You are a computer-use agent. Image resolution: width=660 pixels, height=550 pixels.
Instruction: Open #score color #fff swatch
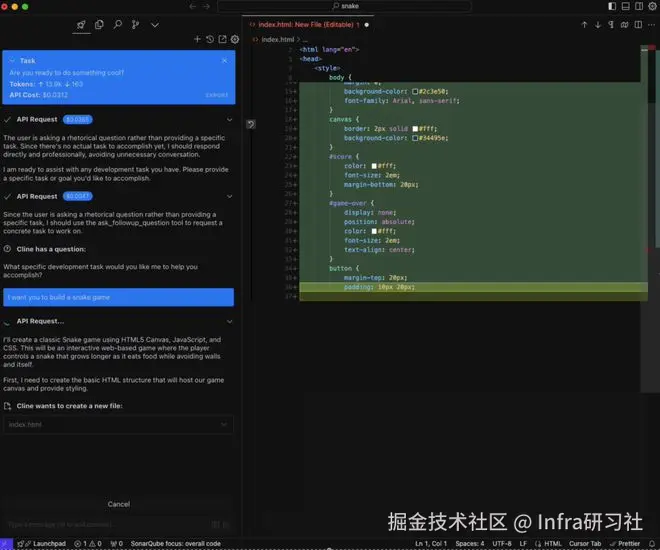(374, 166)
